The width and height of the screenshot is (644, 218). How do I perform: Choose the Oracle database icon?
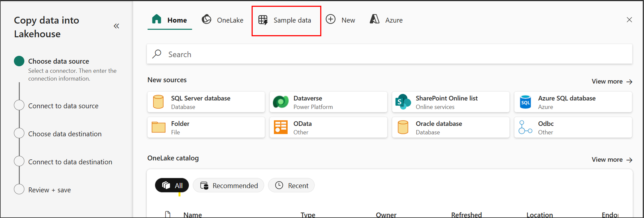(x=403, y=128)
